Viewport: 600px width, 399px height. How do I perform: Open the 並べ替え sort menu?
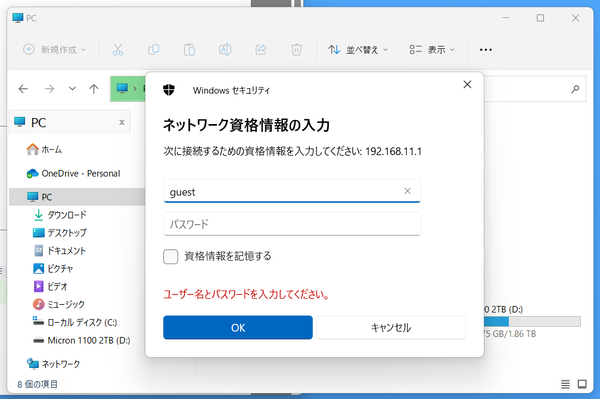[358, 50]
